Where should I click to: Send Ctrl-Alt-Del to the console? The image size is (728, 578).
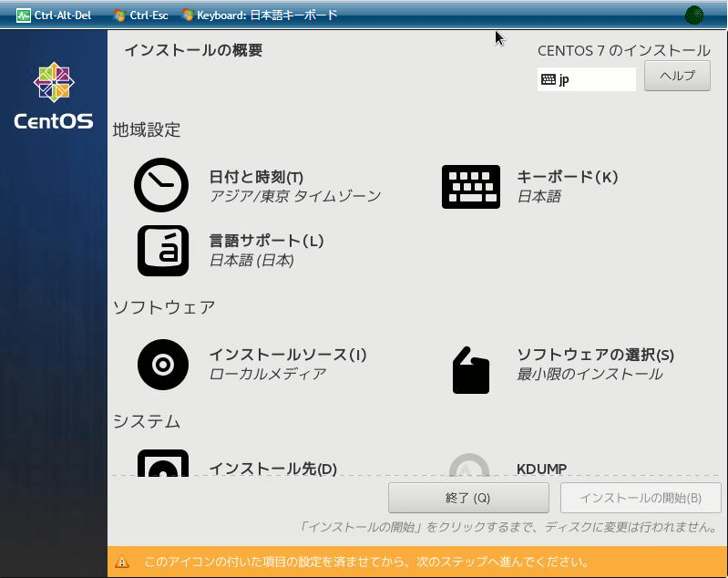54,15
